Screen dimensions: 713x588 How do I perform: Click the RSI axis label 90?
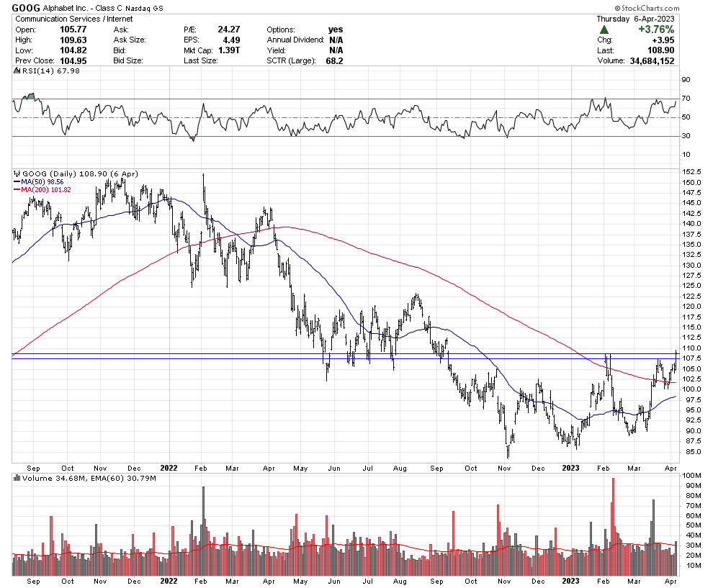[686, 80]
